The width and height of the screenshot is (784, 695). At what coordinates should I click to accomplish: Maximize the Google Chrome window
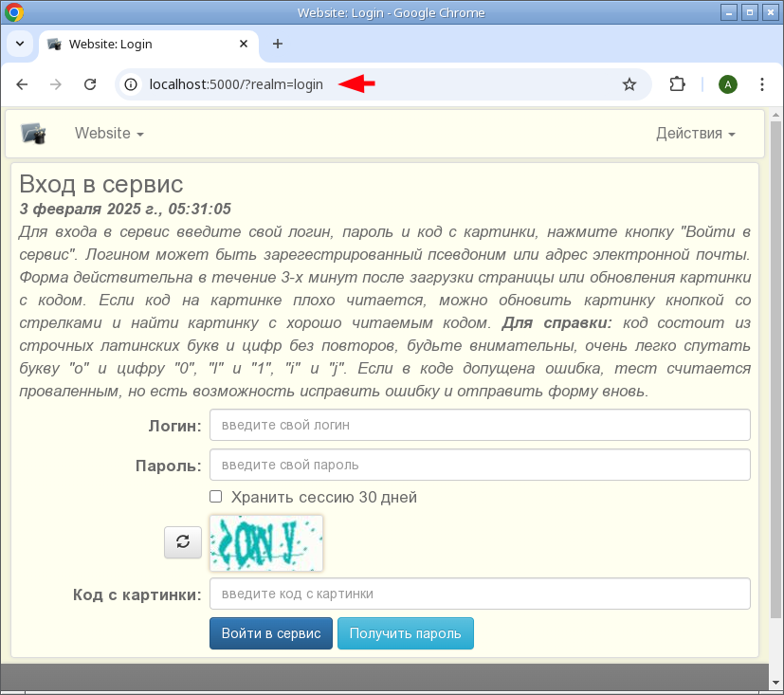tap(750, 12)
